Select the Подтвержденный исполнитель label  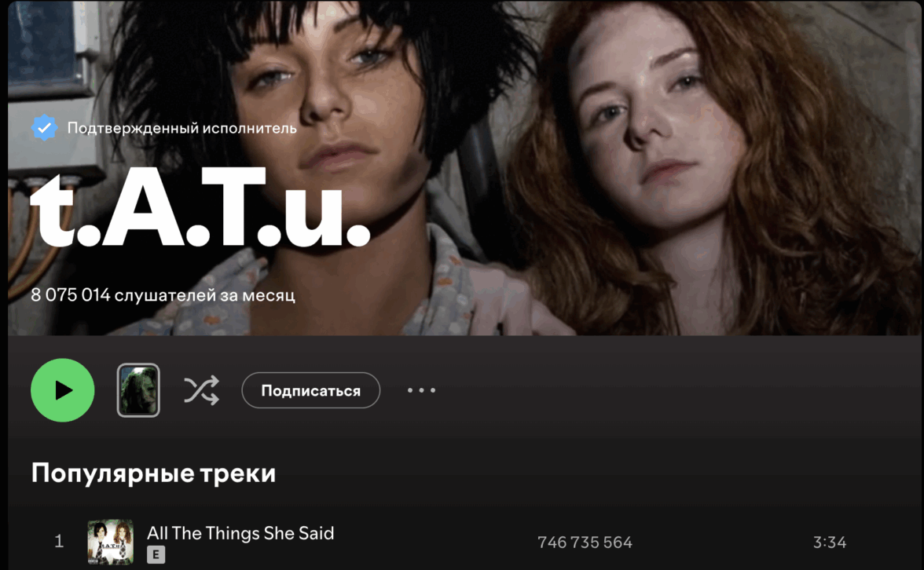click(182, 128)
